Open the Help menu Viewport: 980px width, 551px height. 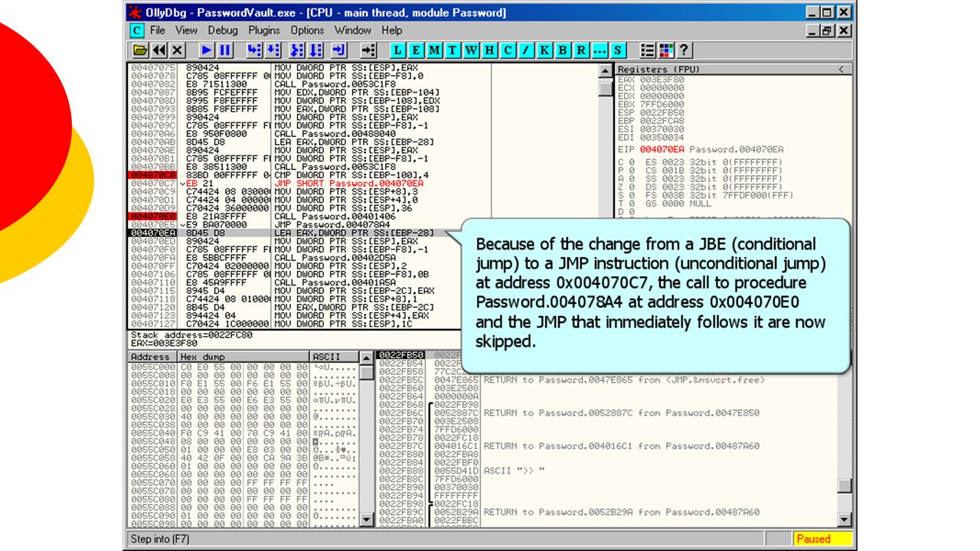coord(392,31)
